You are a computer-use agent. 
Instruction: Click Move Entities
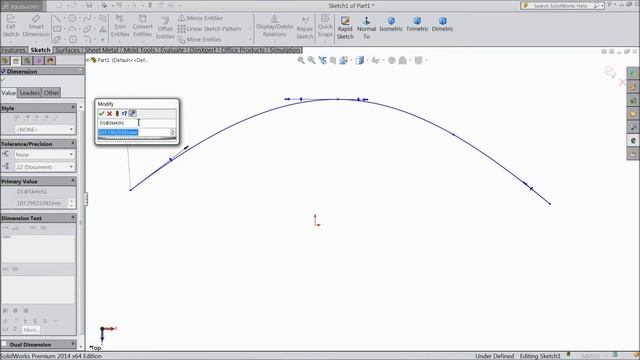coord(200,40)
